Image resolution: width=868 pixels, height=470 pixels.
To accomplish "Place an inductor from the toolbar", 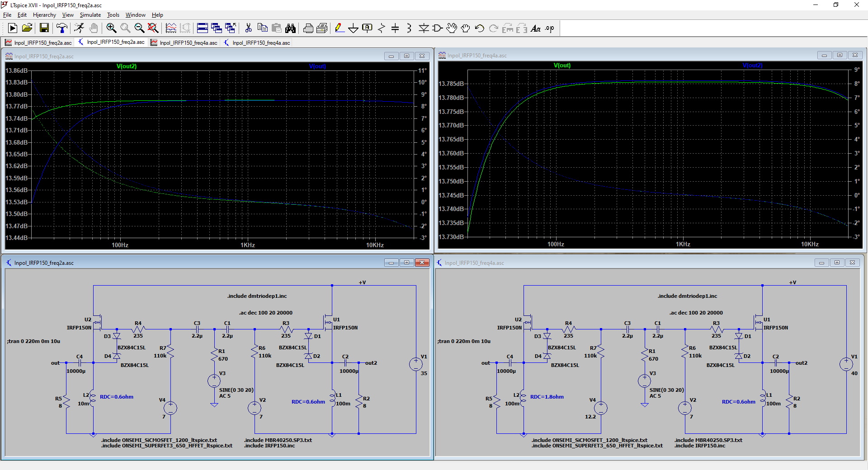I will coord(409,28).
